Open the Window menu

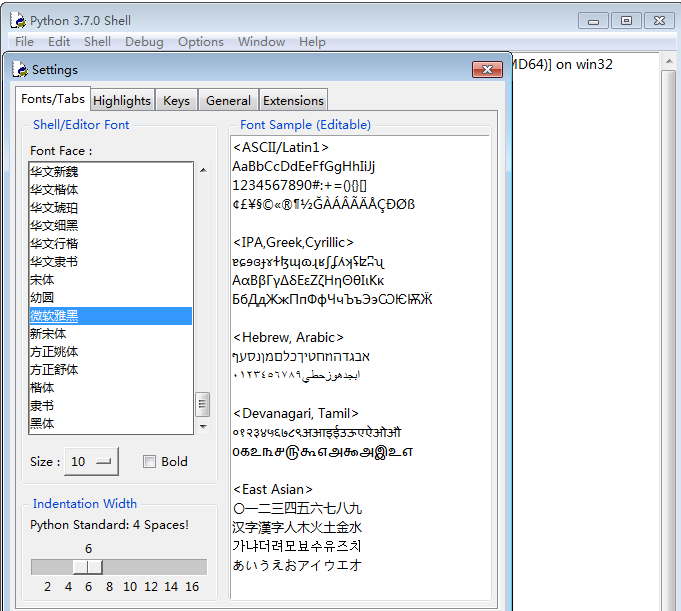coord(261,42)
